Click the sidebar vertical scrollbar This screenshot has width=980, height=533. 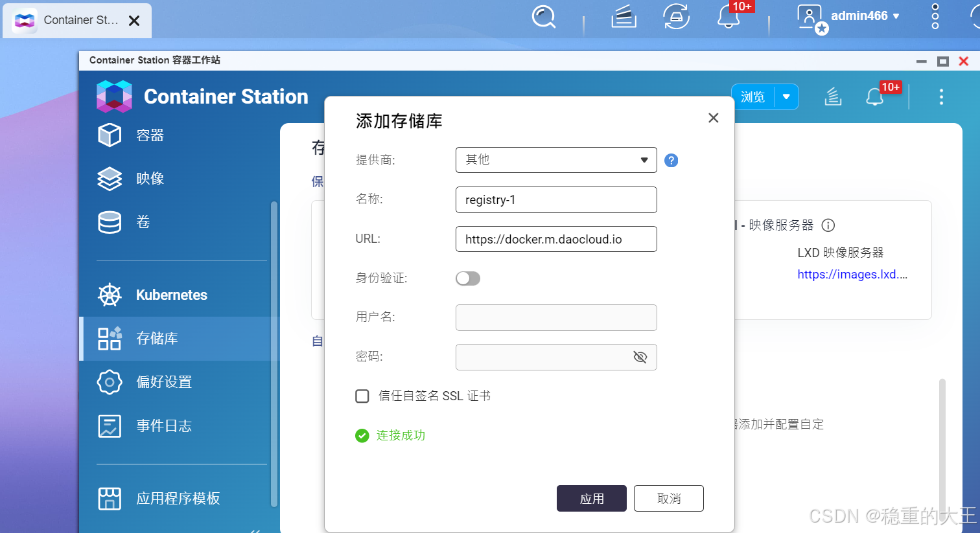pos(274,353)
